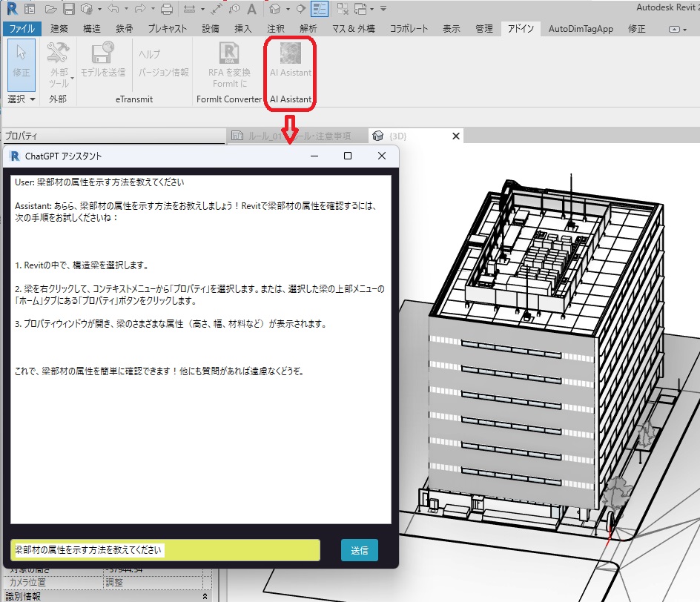Screen dimensions: 700x602
Task: Click the Revit icon in ChatGPT アシスタント title bar
Action: [x=15, y=156]
